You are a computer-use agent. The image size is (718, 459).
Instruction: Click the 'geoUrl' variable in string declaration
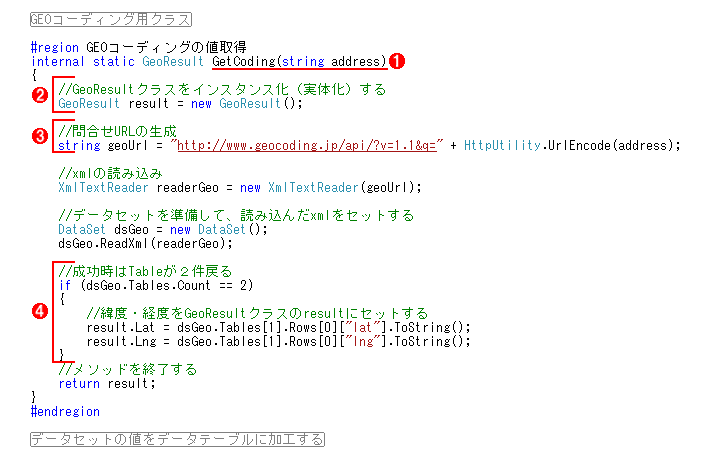[x=128, y=145]
